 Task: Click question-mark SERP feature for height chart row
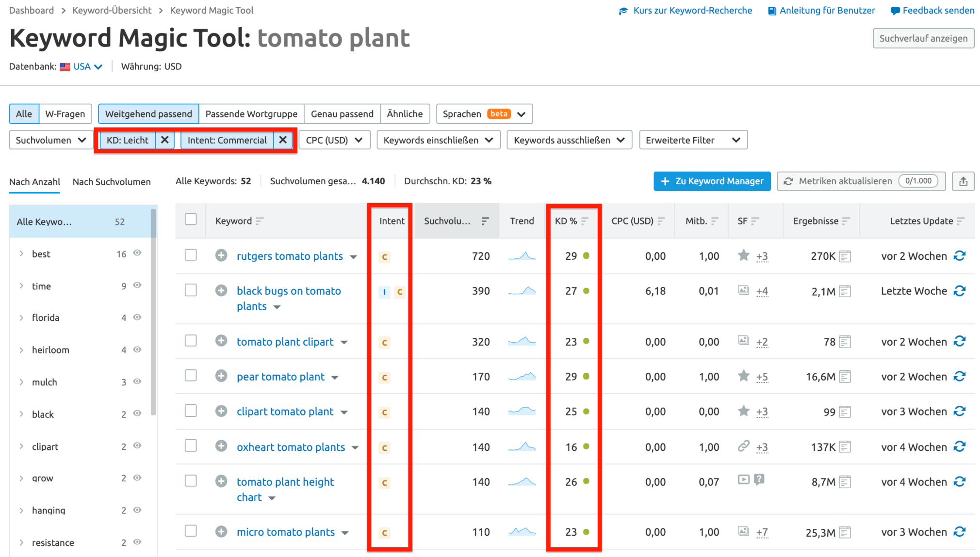click(759, 479)
